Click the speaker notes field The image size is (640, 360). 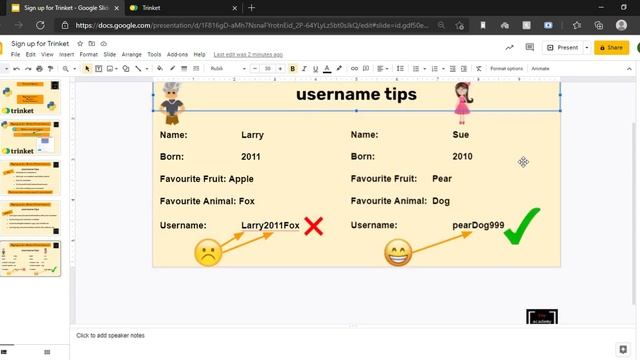click(353, 336)
